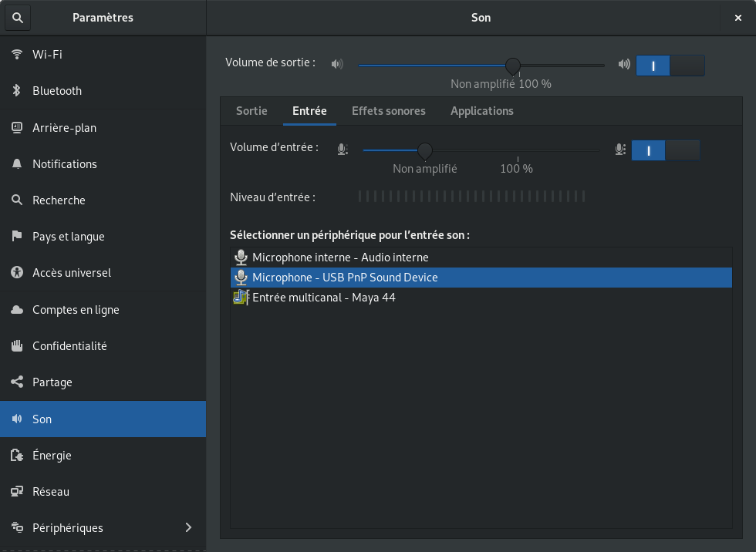Open Confidentialité settings
Image resolution: width=756 pixels, height=552 pixels.
click(x=69, y=346)
